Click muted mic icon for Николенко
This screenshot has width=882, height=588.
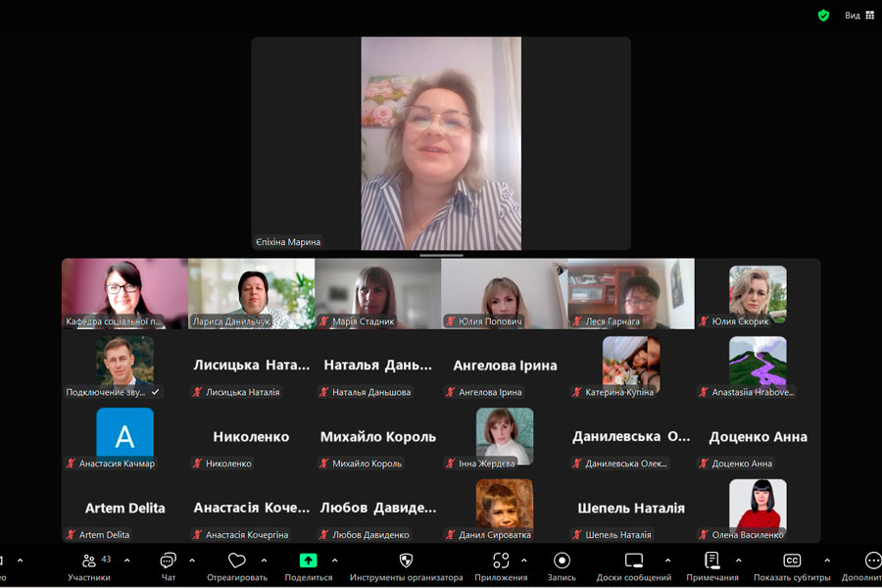(x=197, y=464)
